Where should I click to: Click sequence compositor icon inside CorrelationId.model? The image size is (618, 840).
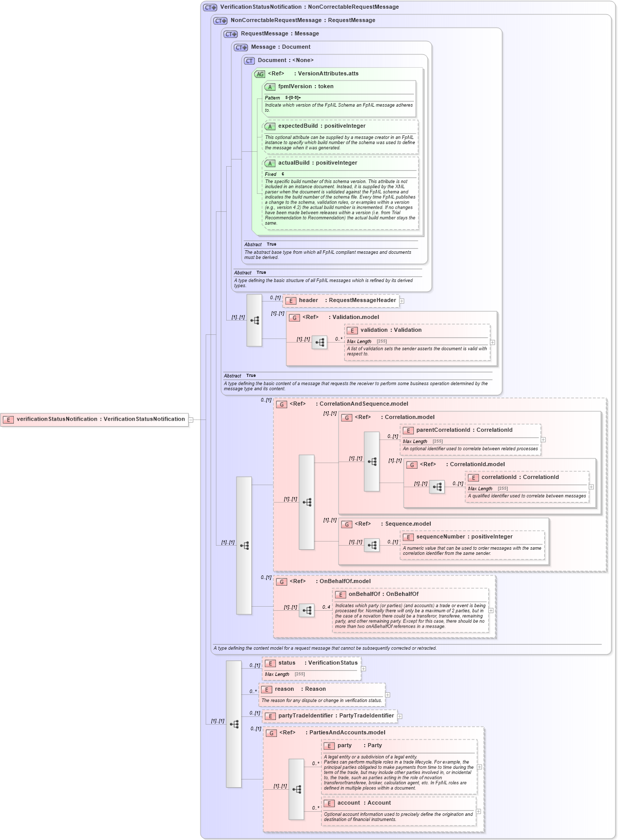pyautogui.click(x=437, y=487)
